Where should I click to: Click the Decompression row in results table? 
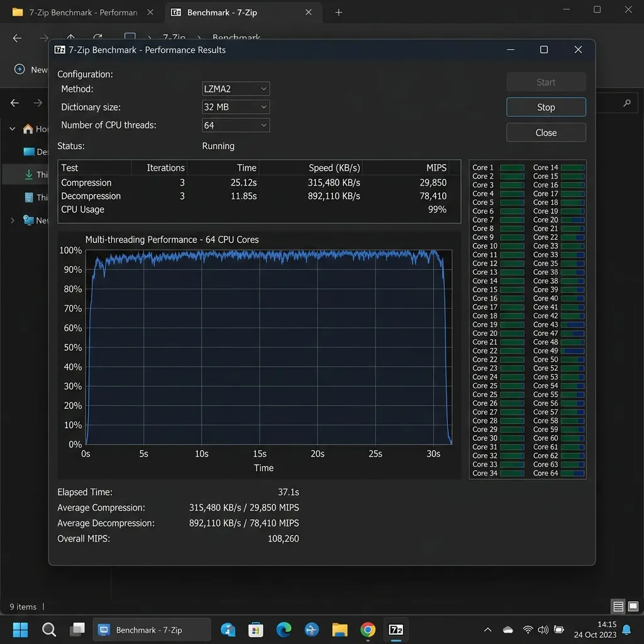point(258,196)
